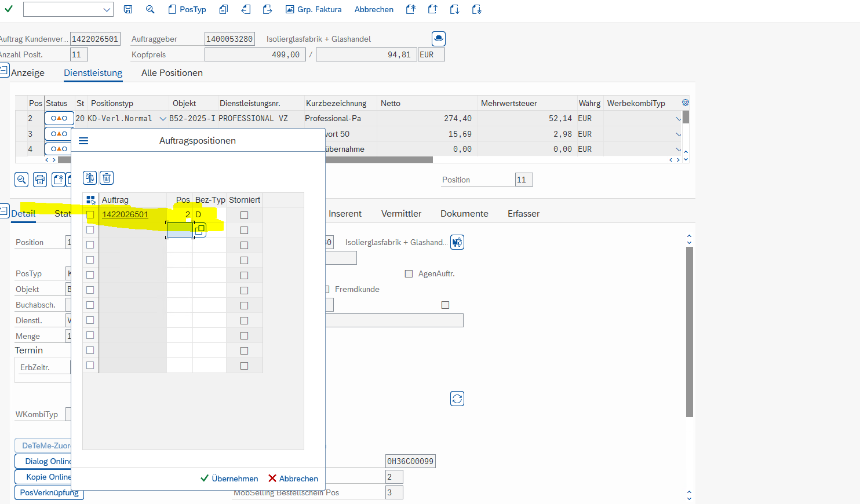Screen dimensions: 860x504
Task: Click the green checkmark Enter icon
Action: pyautogui.click(x=9, y=9)
